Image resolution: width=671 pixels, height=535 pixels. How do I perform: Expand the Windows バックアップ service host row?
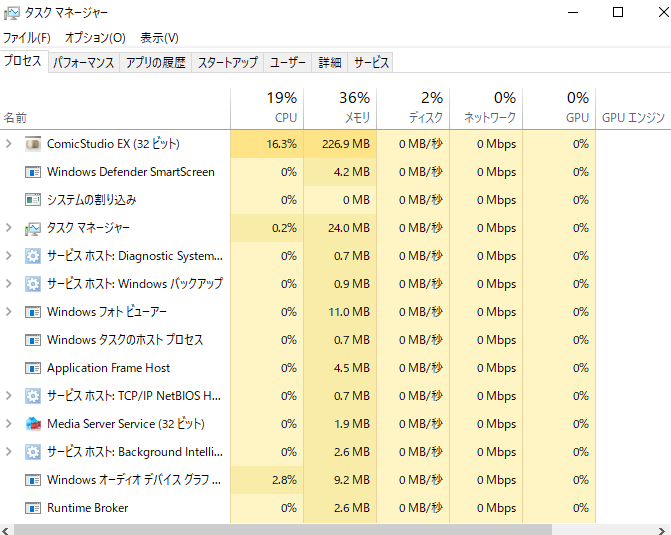click(9, 284)
